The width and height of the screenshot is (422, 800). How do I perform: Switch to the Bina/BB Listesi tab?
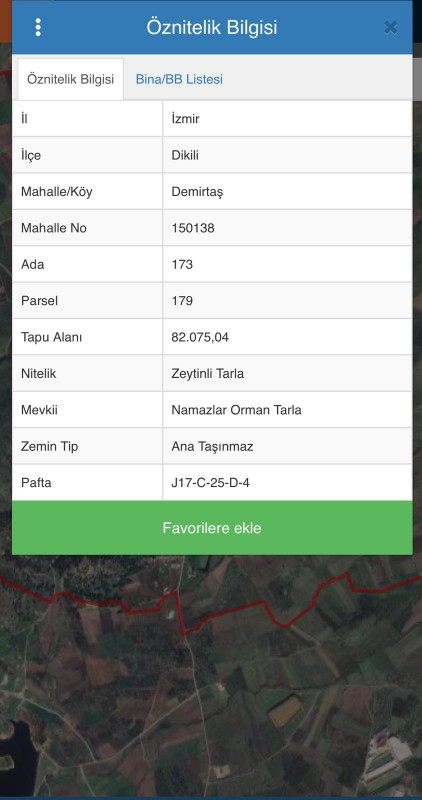coord(179,80)
